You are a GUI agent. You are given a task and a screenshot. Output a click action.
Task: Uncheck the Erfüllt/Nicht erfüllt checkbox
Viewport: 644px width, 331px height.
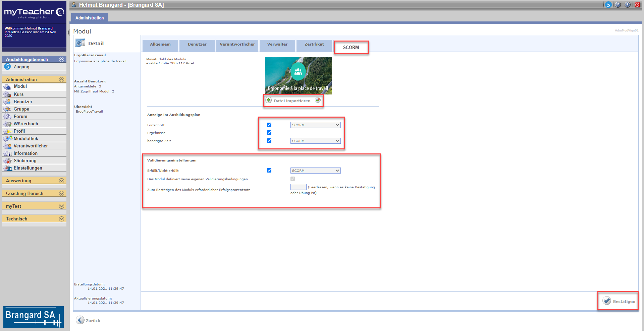pyautogui.click(x=269, y=171)
